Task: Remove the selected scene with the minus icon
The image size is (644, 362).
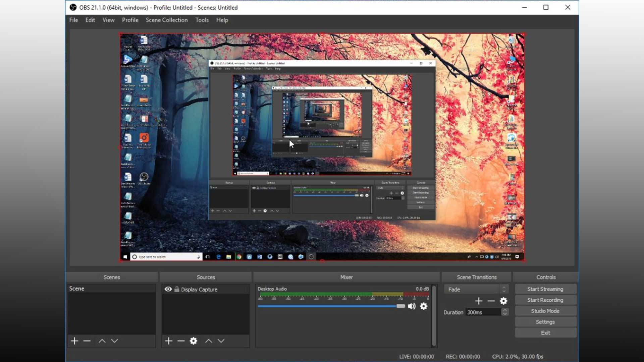Action: (87, 341)
